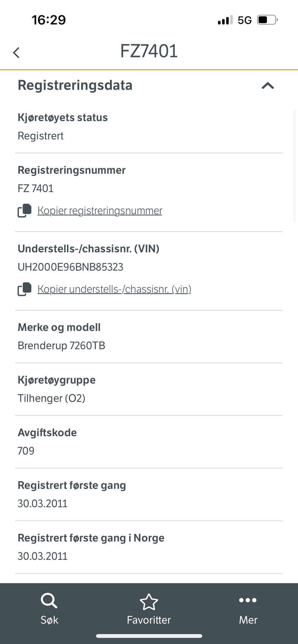Open the Favoritter tab
Viewport: 298px width, 644px height.
pyautogui.click(x=149, y=609)
